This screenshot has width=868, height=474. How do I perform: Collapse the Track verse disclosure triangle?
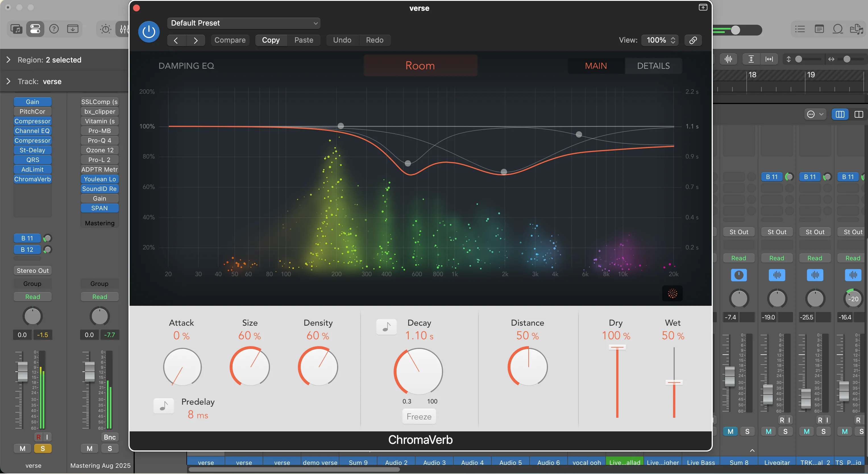coord(9,81)
